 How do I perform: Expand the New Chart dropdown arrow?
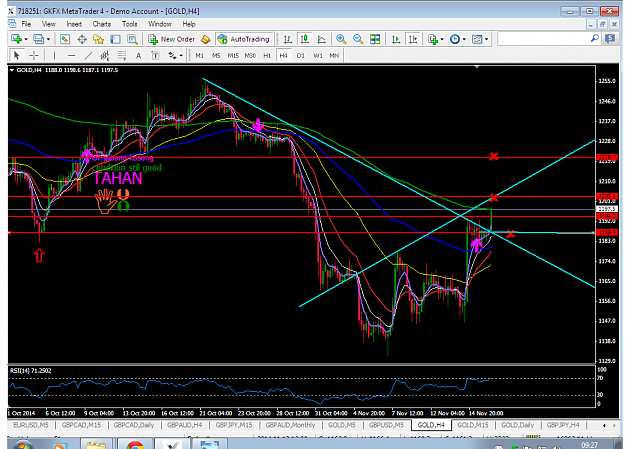(26, 39)
